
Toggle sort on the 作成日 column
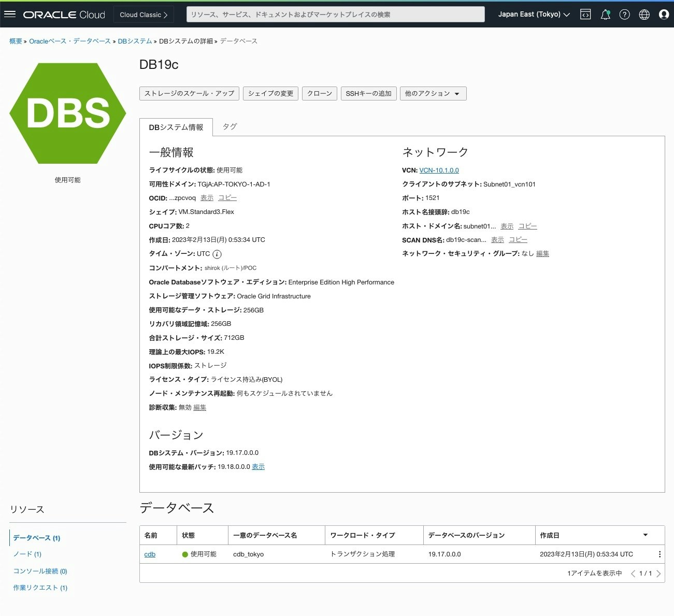tap(644, 535)
